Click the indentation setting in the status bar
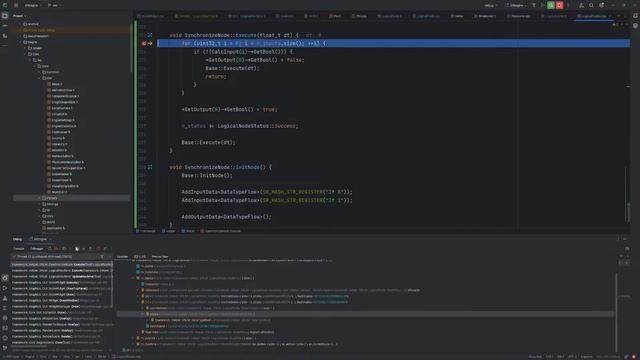The height and width of the screenshot is (360, 640). [x=586, y=357]
